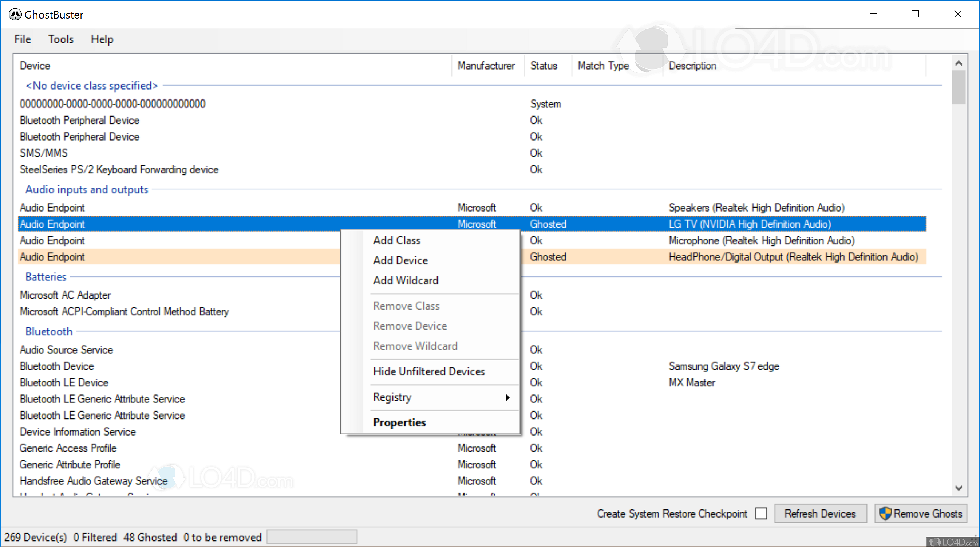Click the scrollbar up arrow

958,63
